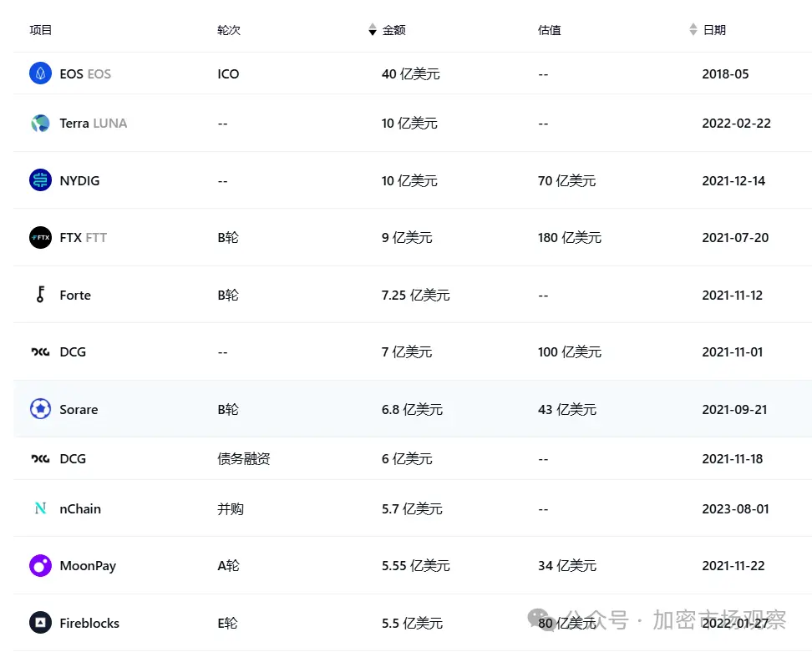812x652 pixels.
Task: Click the 180 亿美元 valuation cell
Action: coord(570,238)
